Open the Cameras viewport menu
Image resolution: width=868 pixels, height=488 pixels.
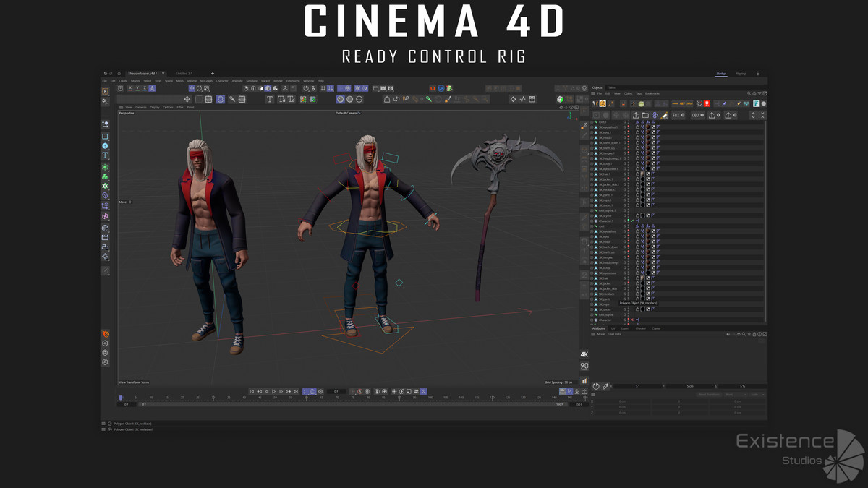pos(140,107)
